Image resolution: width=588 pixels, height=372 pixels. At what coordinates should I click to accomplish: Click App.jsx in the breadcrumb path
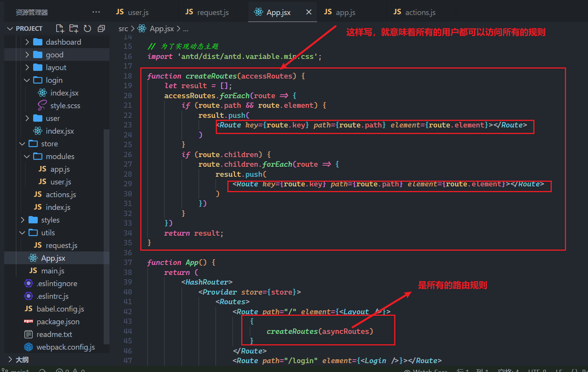click(x=162, y=29)
